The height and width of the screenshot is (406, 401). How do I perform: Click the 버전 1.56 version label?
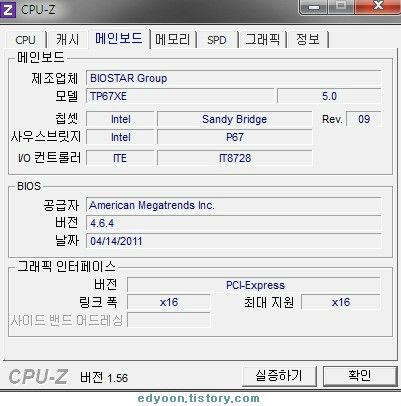[x=104, y=378]
